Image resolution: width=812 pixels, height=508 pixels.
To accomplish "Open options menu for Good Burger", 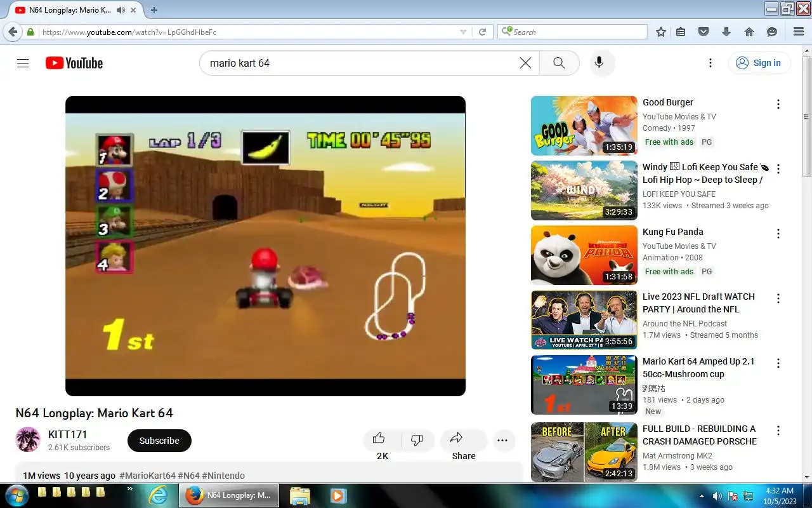I will 778,104.
